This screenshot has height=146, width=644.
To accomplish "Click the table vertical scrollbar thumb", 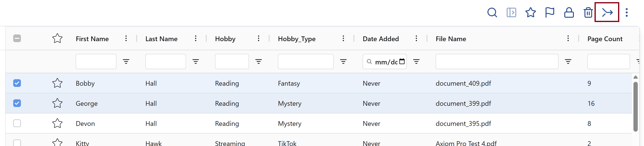I will pyautogui.click(x=636, y=107).
